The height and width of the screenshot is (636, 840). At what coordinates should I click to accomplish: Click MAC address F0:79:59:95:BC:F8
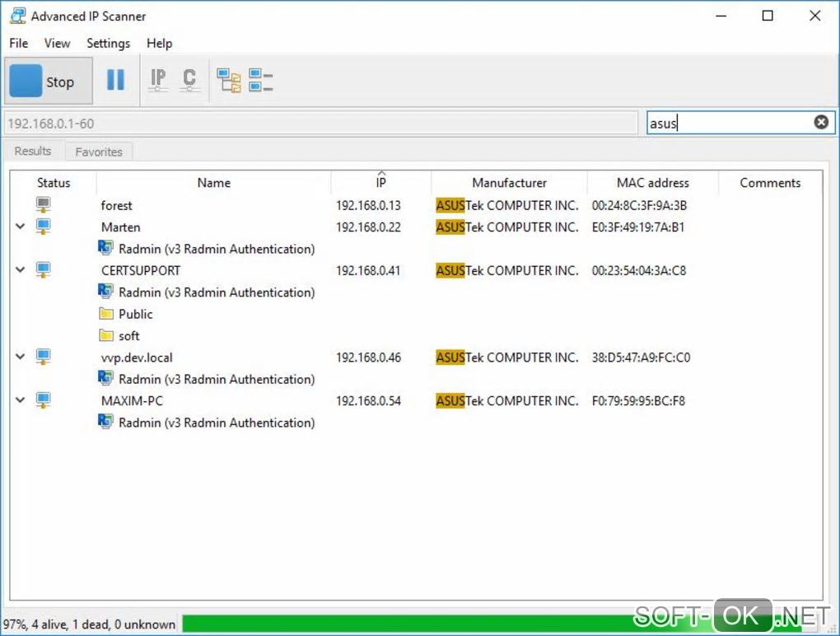(638, 400)
